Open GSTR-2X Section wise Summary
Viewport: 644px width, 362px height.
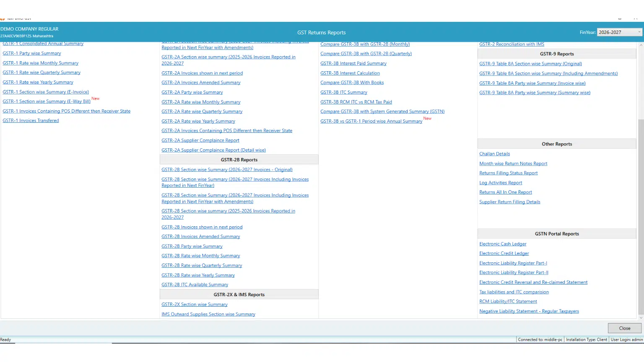click(x=195, y=305)
